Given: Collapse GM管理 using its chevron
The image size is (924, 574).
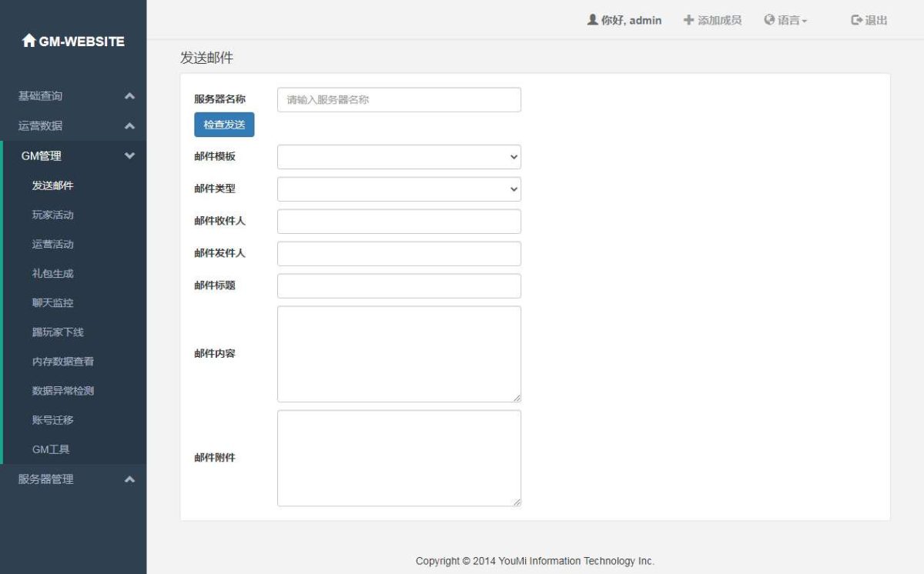Looking at the screenshot, I should click(x=129, y=155).
